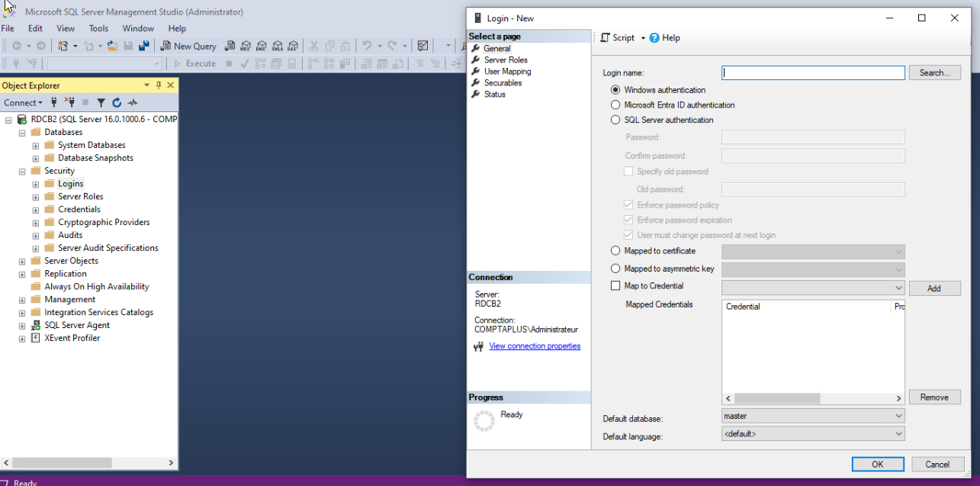This screenshot has width=980, height=486.
Task: Go to User Mapping page in Login dialog
Action: tap(507, 71)
